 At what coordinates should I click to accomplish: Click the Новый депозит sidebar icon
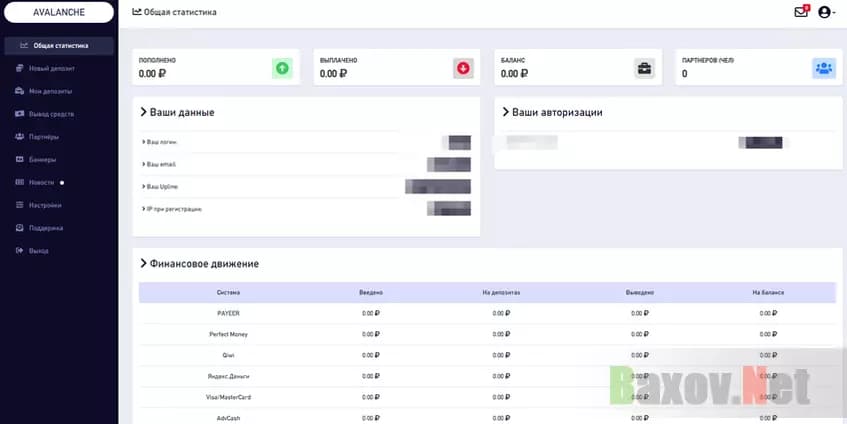pyautogui.click(x=20, y=68)
